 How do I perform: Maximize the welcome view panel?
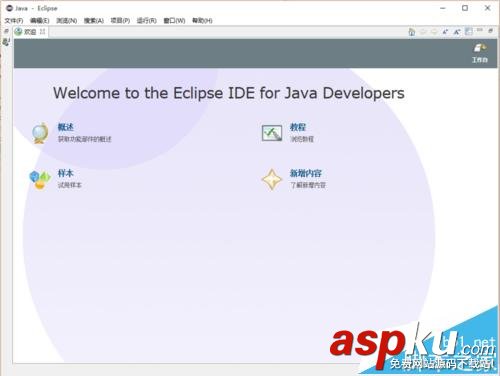point(490,31)
